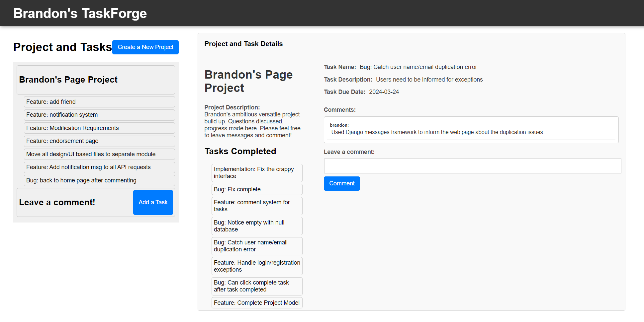Open Add notification msg to all API requests
The image size is (644, 322).
(99, 167)
